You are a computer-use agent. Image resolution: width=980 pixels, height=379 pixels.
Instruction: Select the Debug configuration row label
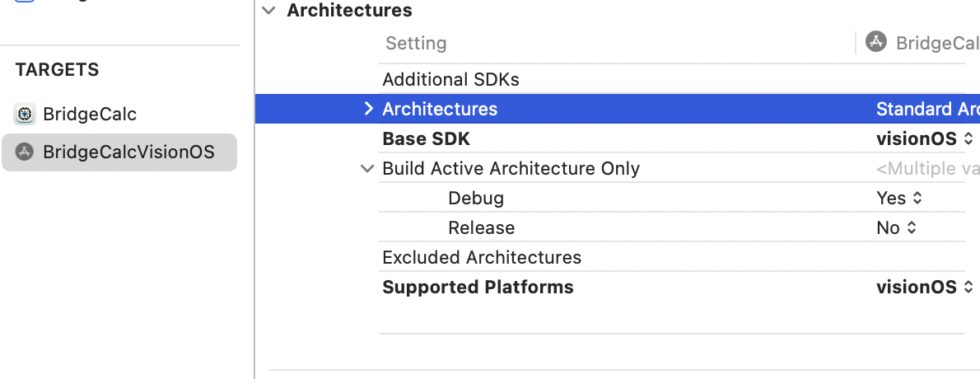(x=475, y=198)
